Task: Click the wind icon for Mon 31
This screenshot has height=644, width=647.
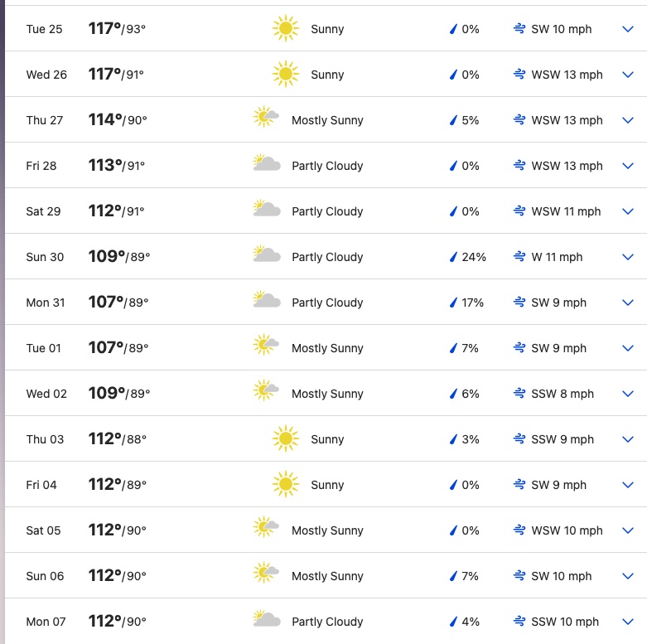Action: click(519, 303)
